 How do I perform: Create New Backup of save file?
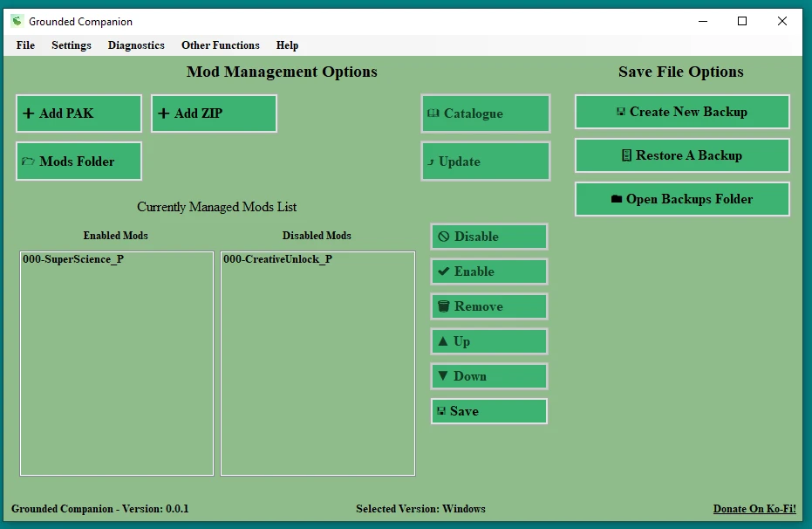click(x=681, y=112)
